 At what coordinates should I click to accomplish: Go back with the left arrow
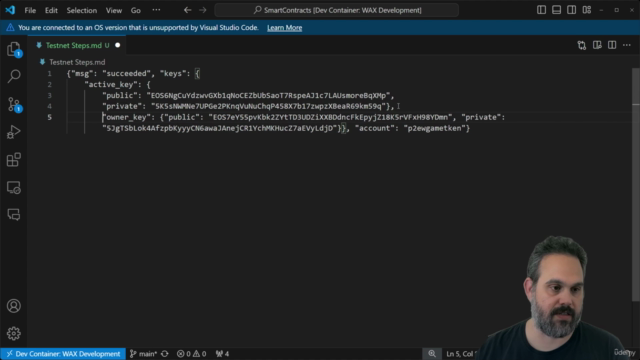coord(187,10)
